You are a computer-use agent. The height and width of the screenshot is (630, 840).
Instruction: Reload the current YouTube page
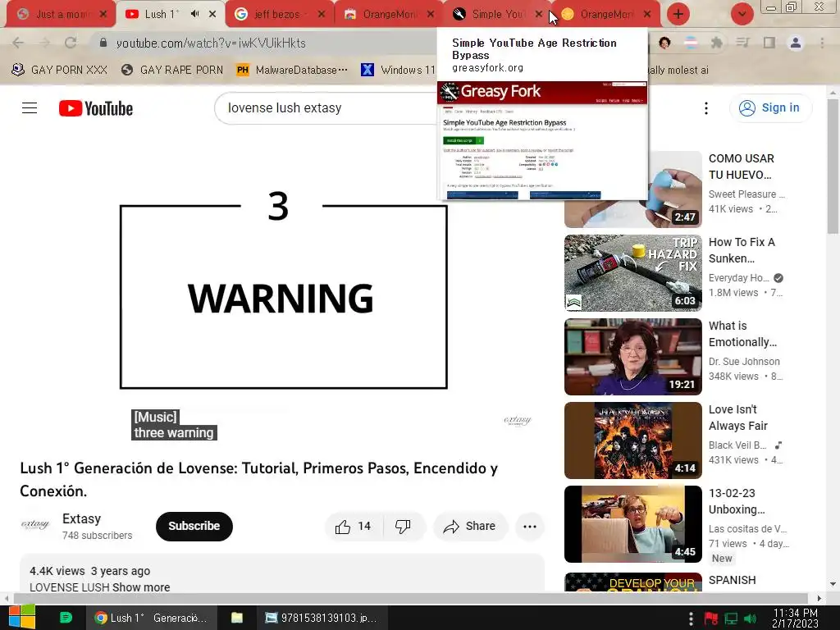(x=71, y=43)
